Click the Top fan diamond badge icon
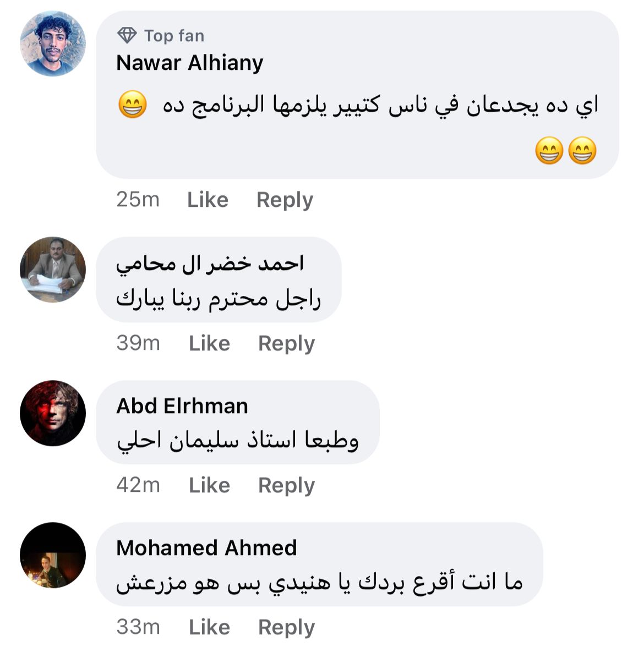 click(x=127, y=36)
